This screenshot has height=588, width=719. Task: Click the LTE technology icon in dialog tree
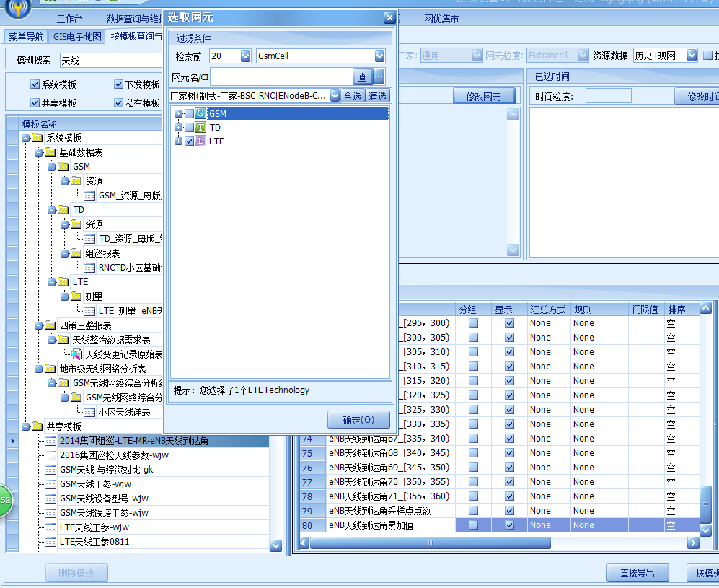coord(200,141)
